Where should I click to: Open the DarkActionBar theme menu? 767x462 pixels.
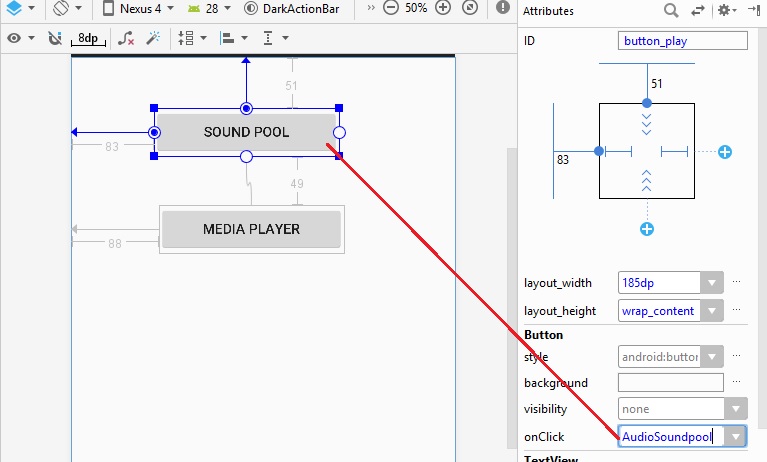coord(294,8)
